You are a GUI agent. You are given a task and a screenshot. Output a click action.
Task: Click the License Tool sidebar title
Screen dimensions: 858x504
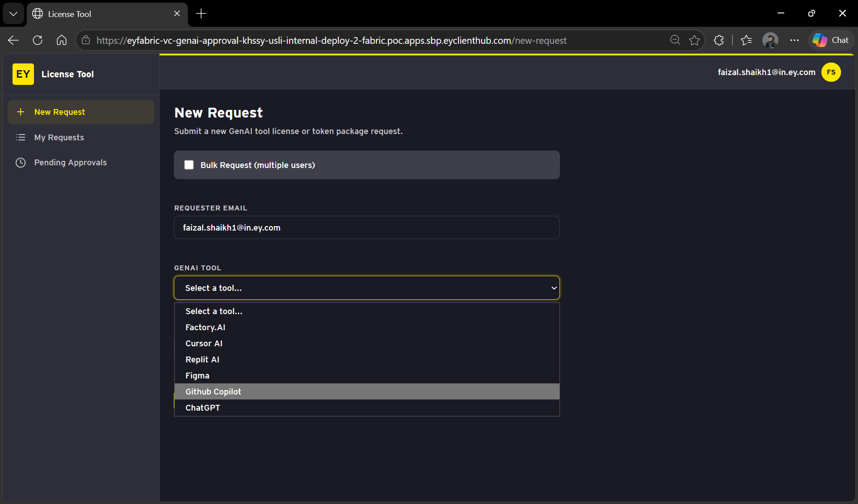tap(67, 75)
